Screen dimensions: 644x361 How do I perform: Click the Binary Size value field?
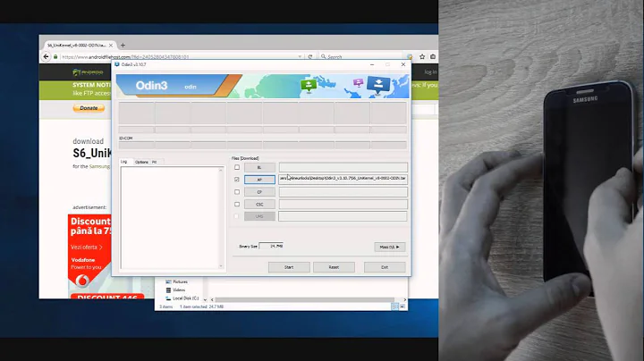click(x=272, y=246)
